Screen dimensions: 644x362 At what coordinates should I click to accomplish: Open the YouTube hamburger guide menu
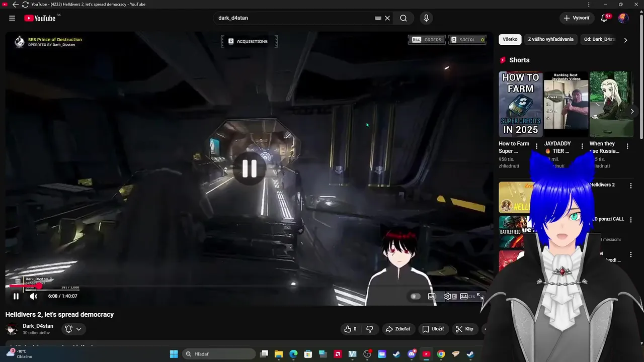pyautogui.click(x=12, y=18)
